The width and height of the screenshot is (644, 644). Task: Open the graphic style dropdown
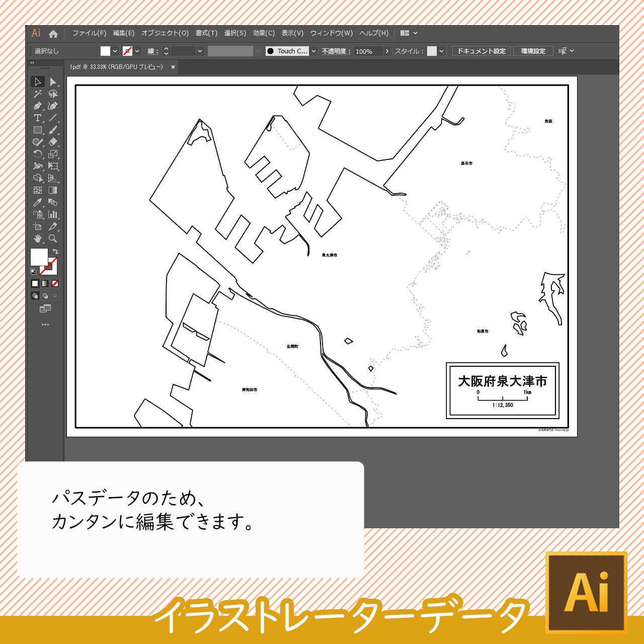tap(441, 51)
